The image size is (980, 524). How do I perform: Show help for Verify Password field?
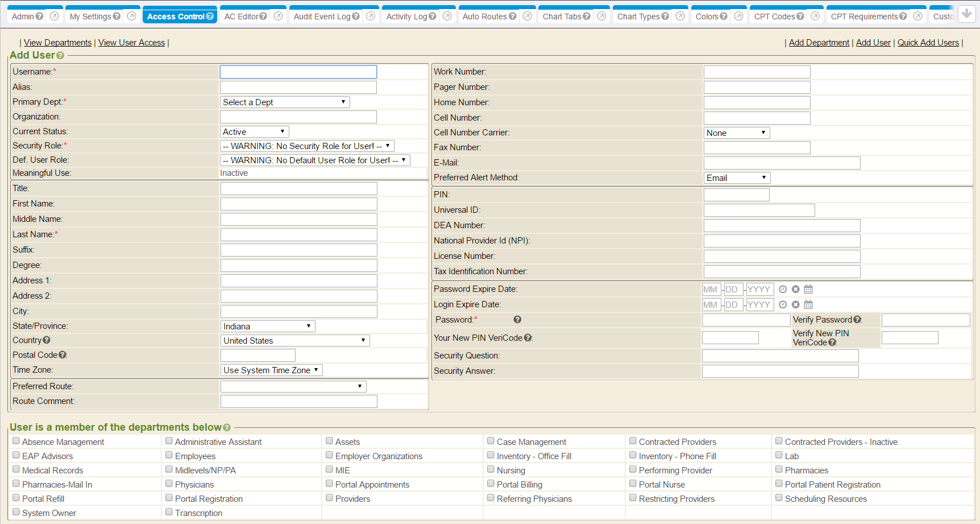coord(857,320)
